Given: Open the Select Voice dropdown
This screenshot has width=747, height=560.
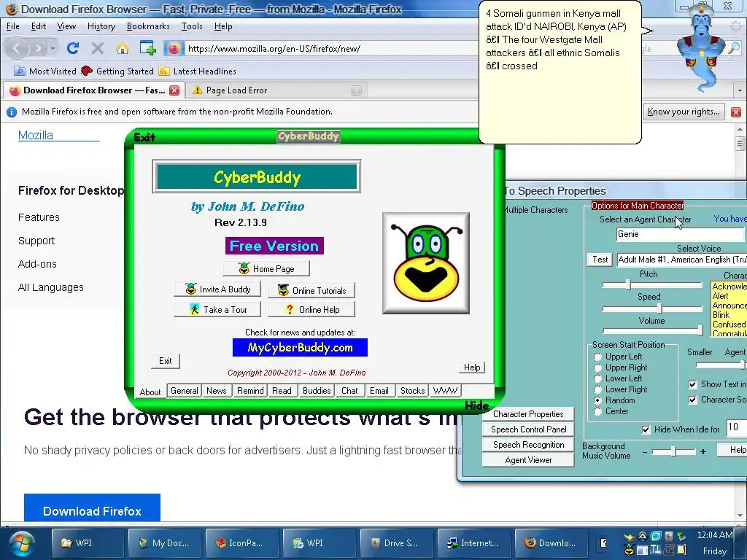Looking at the screenshot, I should pos(681,260).
